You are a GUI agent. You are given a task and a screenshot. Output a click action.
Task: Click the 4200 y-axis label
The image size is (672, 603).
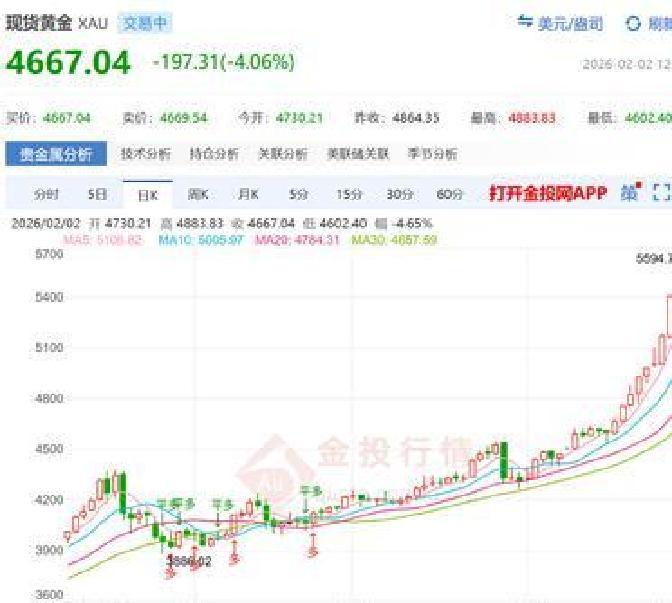tap(49, 500)
